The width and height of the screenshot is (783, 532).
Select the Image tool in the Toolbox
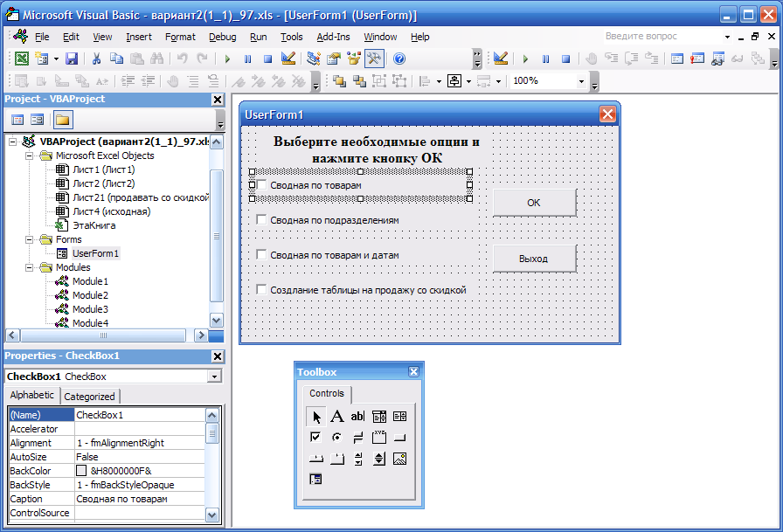(x=399, y=458)
